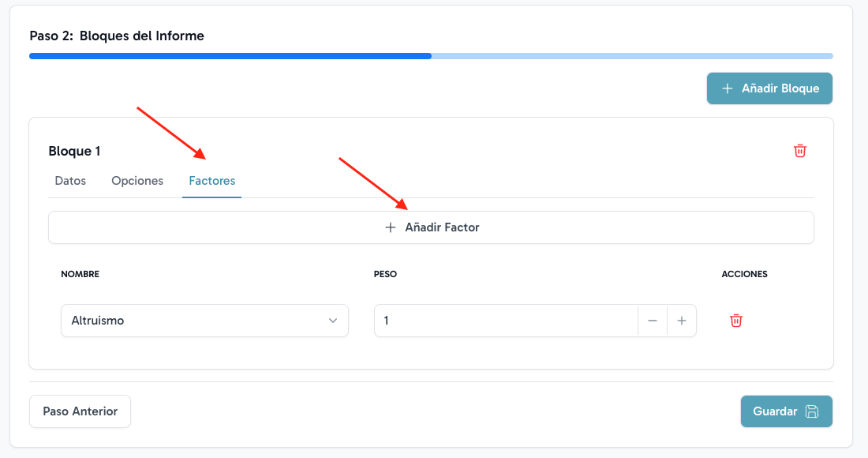Decrease Peso with the minus stepper
The image size is (868, 458).
click(x=653, y=321)
